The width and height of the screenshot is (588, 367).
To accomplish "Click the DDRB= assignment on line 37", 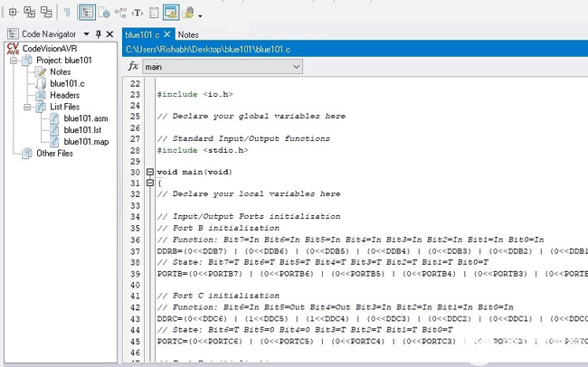I will pos(373,251).
